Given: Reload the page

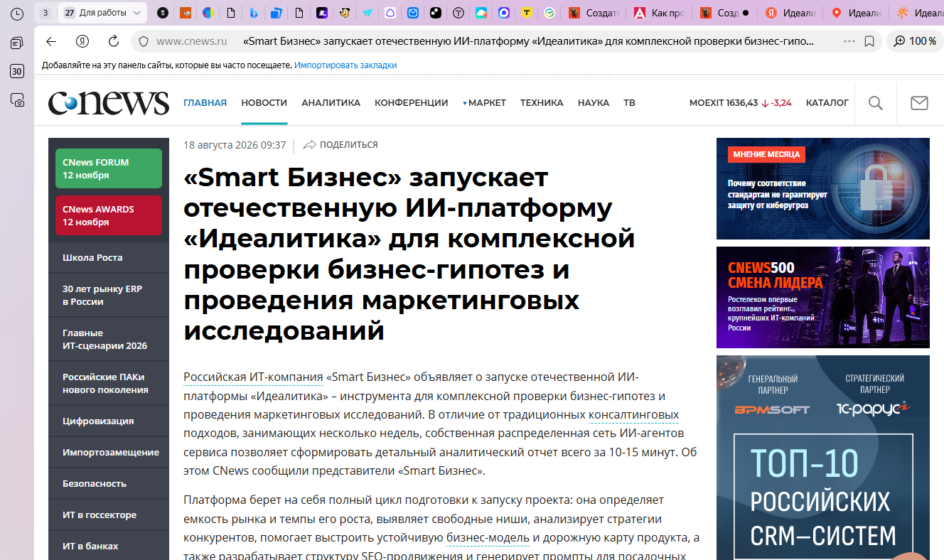Looking at the screenshot, I should [x=113, y=41].
